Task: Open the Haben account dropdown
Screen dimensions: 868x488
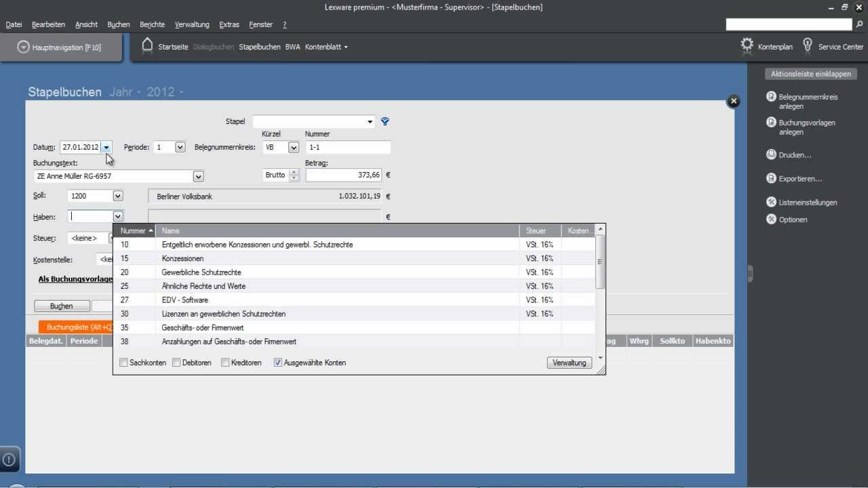Action: pyautogui.click(x=118, y=216)
